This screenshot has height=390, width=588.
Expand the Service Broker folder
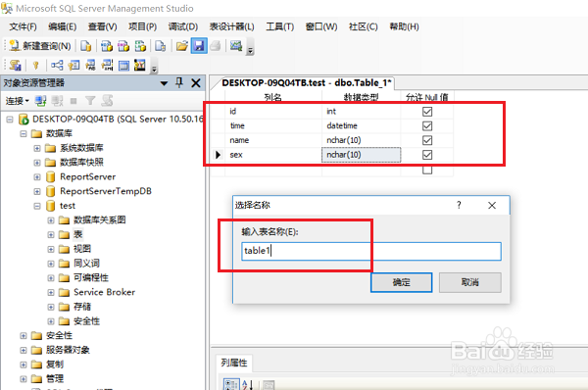tap(51, 292)
